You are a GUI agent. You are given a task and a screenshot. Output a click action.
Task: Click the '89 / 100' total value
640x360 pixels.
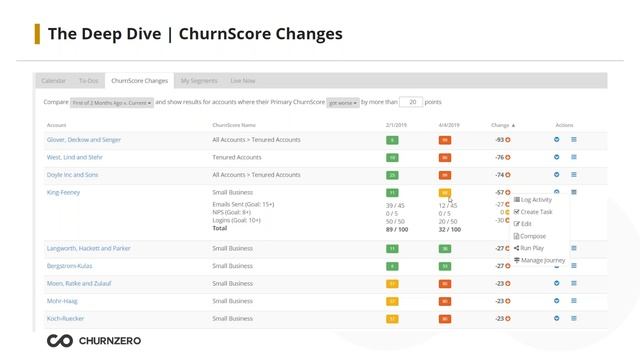click(397, 230)
